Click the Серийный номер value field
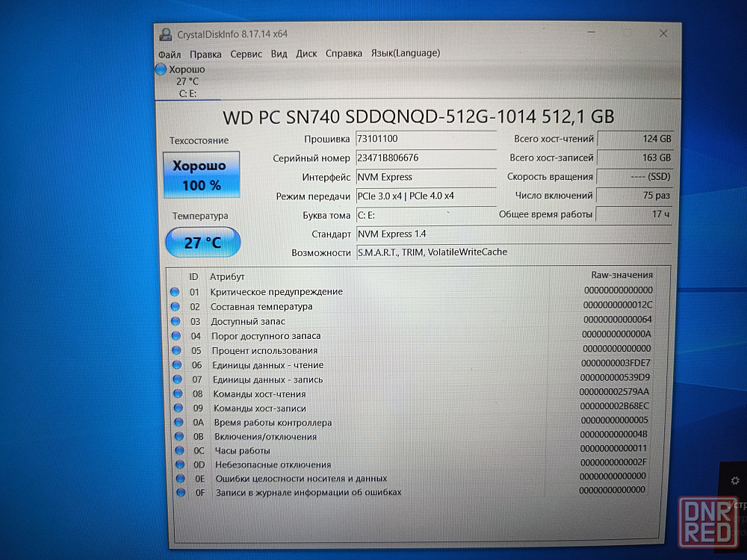 [426, 158]
